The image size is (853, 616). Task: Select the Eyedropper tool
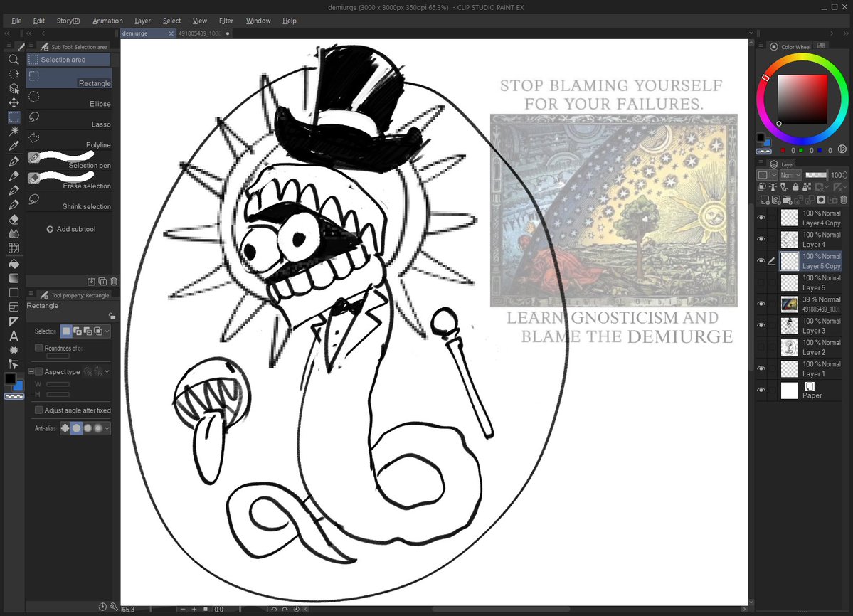(x=14, y=145)
